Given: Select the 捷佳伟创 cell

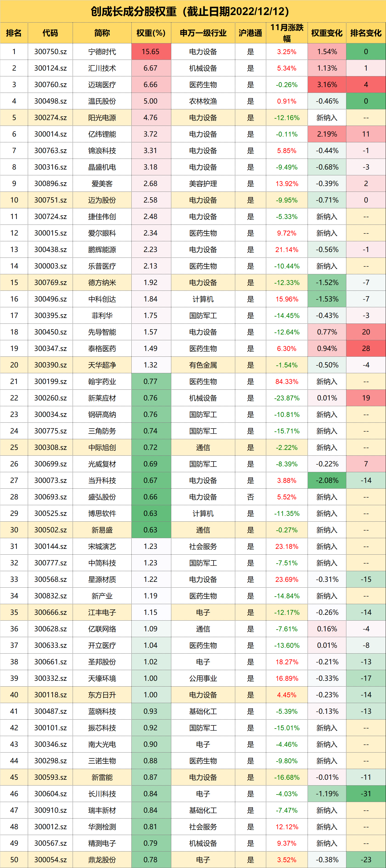Looking at the screenshot, I should pyautogui.click(x=102, y=217).
